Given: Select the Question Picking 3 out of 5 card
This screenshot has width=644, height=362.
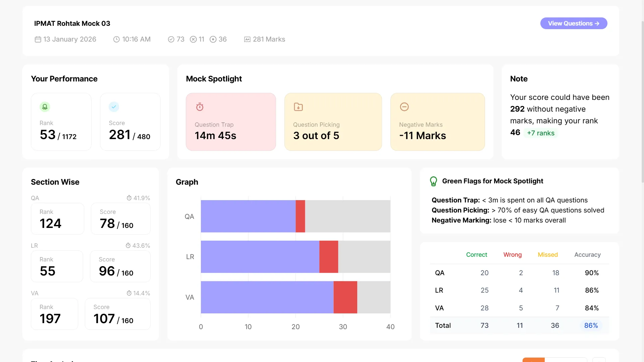Looking at the screenshot, I should pos(333,122).
